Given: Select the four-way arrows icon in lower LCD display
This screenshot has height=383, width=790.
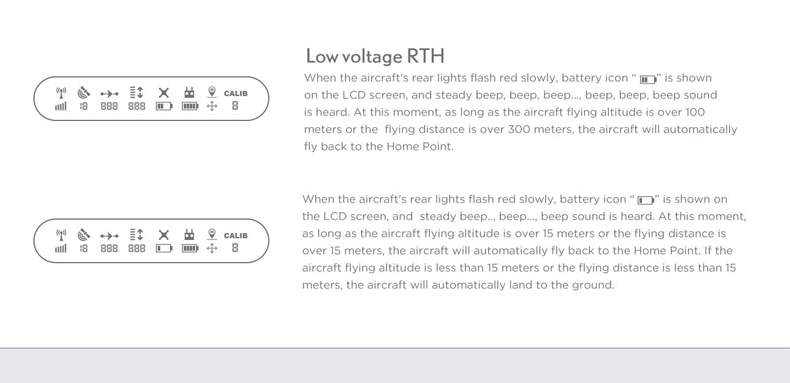Looking at the screenshot, I should (x=212, y=248).
